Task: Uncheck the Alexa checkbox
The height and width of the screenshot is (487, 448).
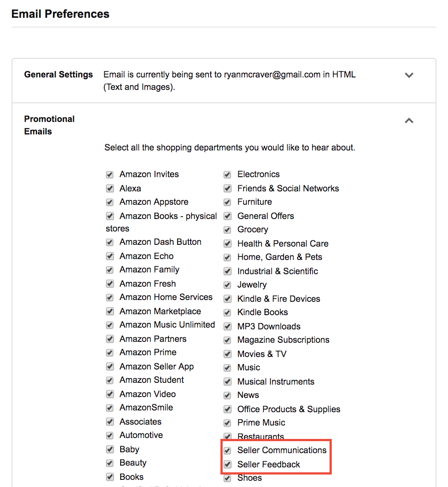Action: point(110,189)
